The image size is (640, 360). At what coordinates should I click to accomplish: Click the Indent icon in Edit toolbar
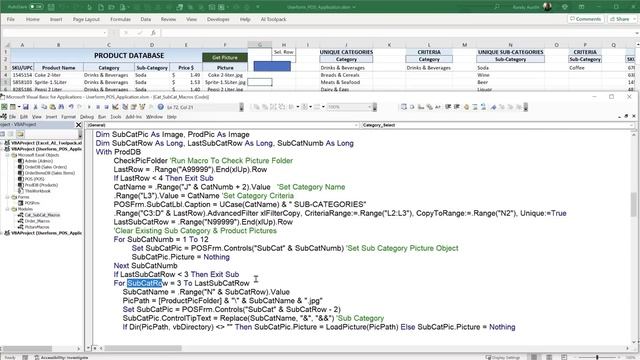(448, 107)
